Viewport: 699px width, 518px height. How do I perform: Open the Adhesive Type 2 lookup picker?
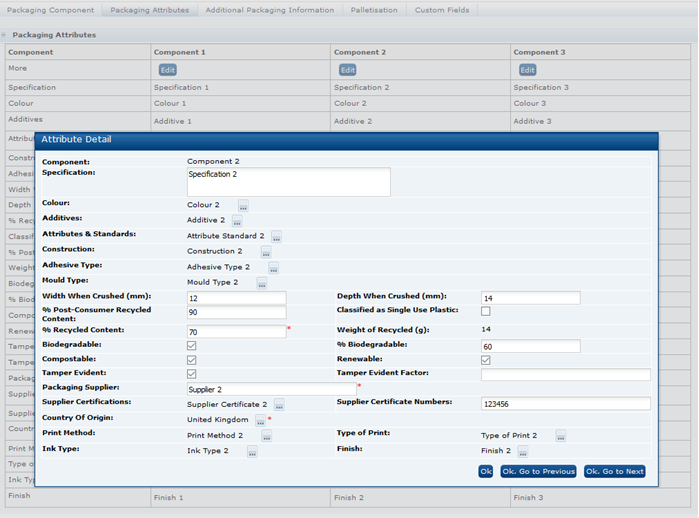274,267
